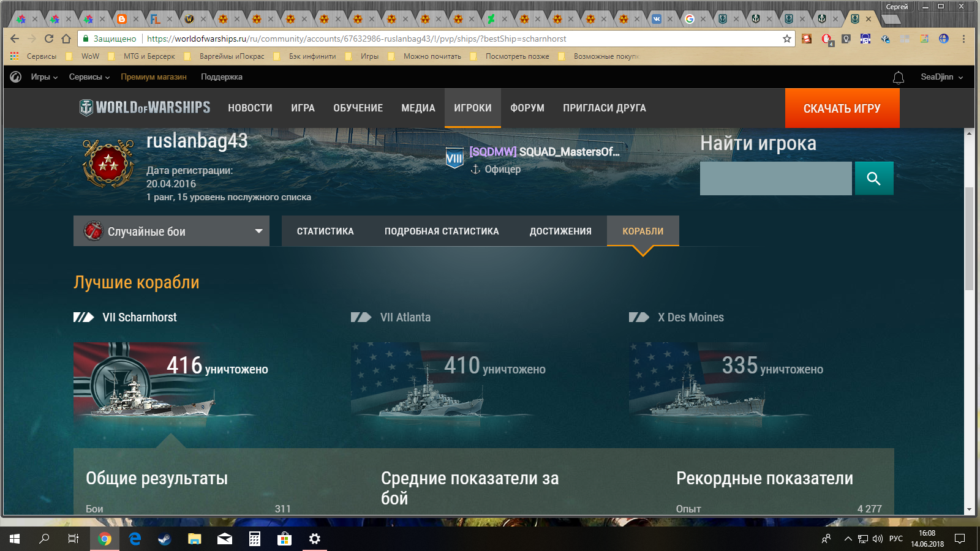Open Microsoft Edge from the taskbar
Viewport: 980px width, 551px height.
(x=135, y=539)
